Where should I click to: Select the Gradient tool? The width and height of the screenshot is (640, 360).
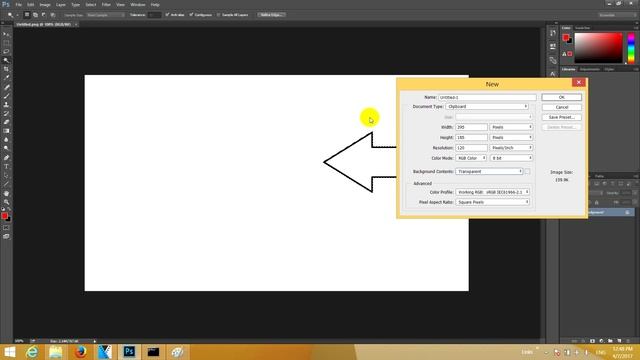[x=6, y=131]
